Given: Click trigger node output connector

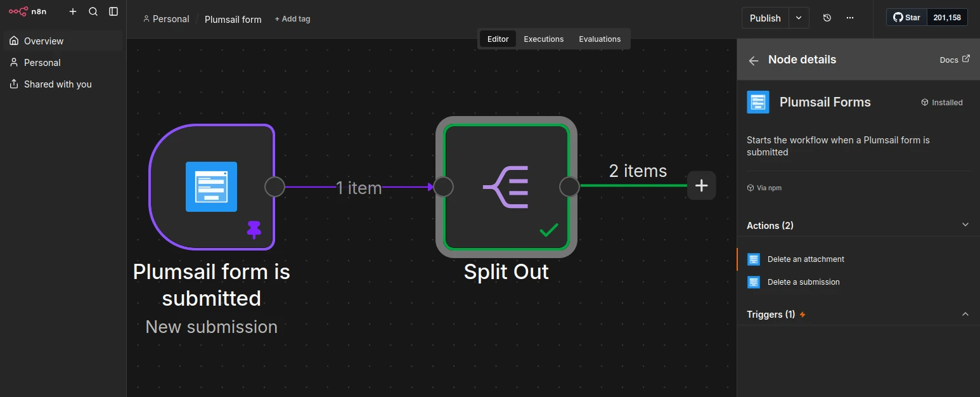Looking at the screenshot, I should tap(274, 187).
